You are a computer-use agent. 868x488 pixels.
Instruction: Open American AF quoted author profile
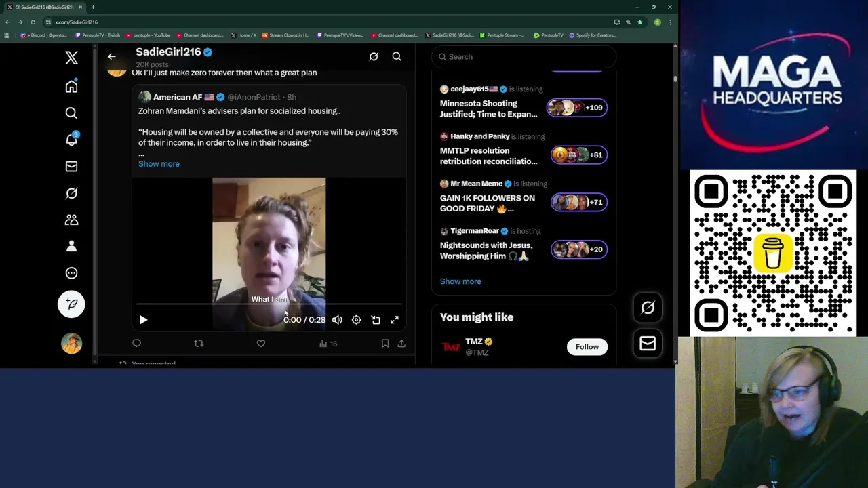click(x=178, y=97)
